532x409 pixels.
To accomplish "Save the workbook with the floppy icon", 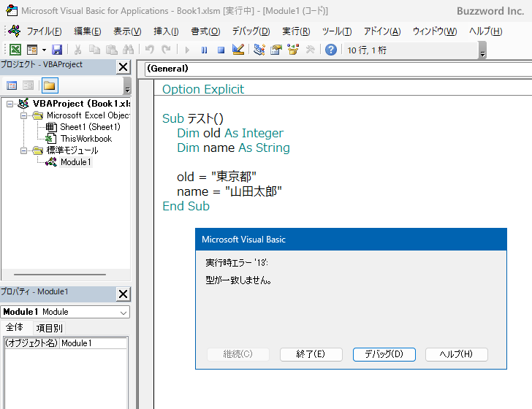I will click(x=57, y=50).
